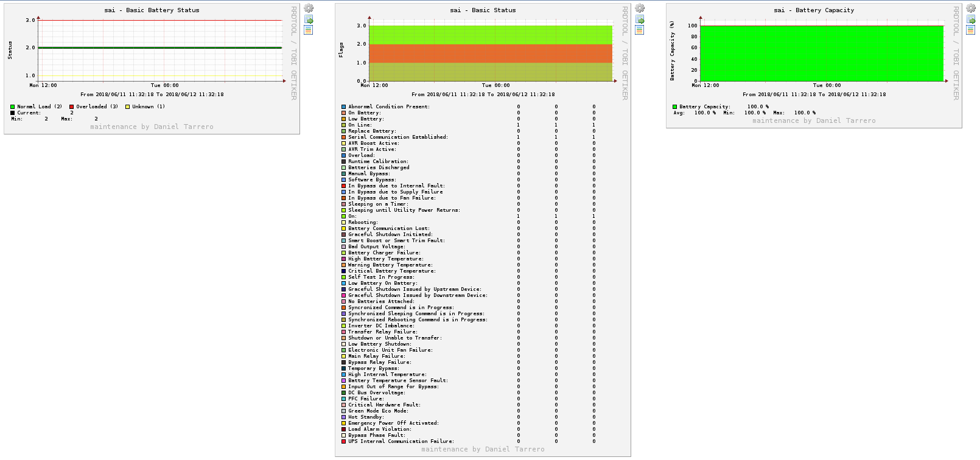
Task: Select the 'Sleeping on a Timer:' entry
Action: tap(469, 204)
